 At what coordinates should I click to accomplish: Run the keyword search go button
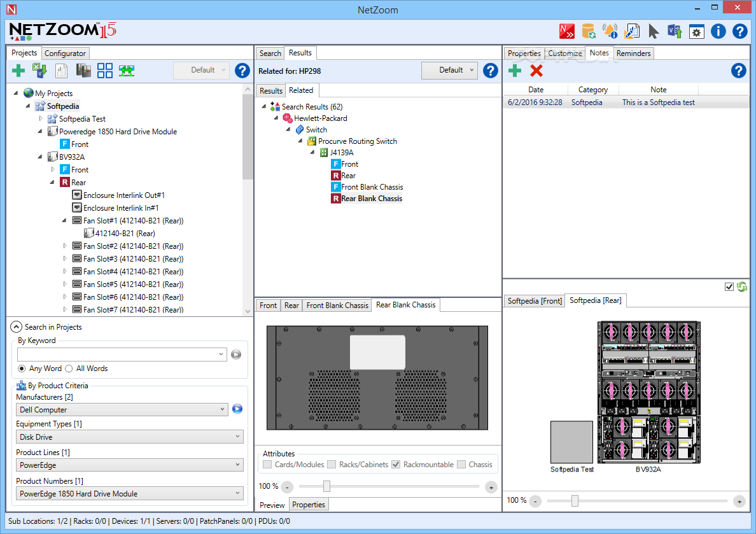pyautogui.click(x=235, y=355)
